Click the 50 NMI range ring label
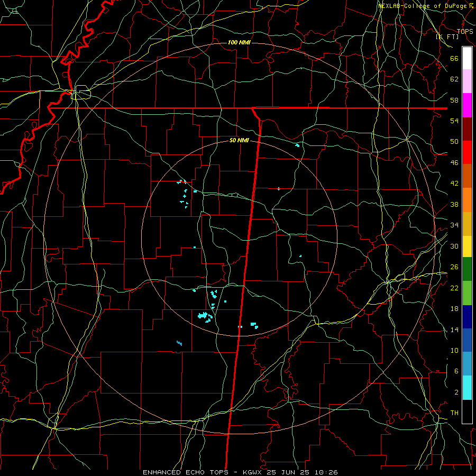The image size is (476, 476). (239, 140)
